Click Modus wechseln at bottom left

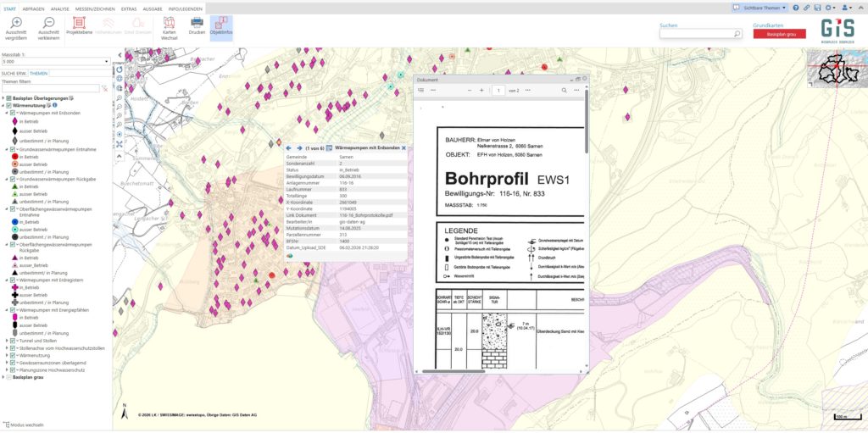click(x=23, y=425)
